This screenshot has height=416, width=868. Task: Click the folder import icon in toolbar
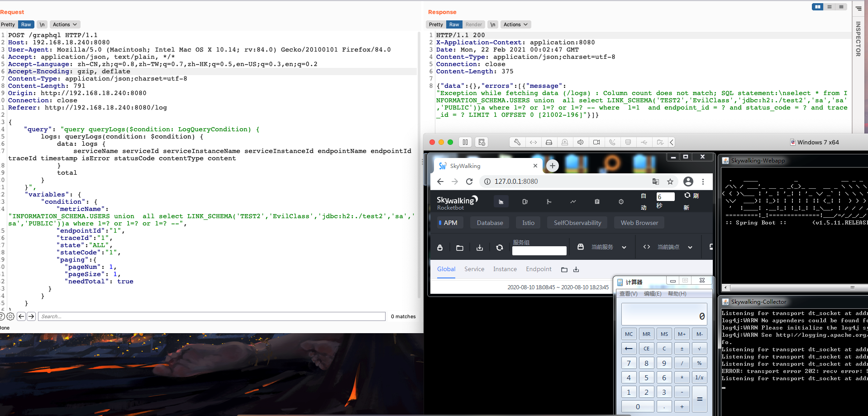coord(460,248)
